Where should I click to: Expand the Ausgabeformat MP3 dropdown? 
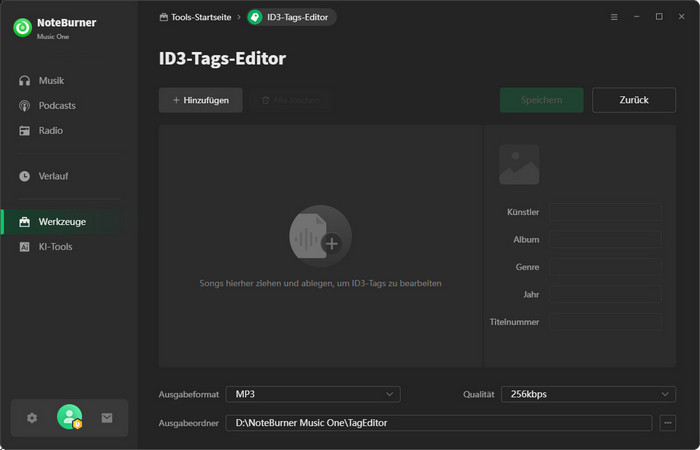coord(312,394)
